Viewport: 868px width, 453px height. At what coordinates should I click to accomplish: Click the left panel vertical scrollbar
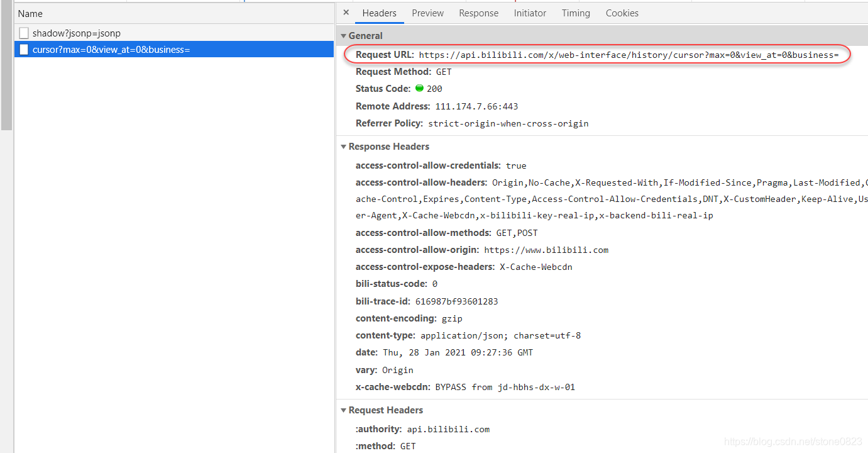pyautogui.click(x=6, y=65)
